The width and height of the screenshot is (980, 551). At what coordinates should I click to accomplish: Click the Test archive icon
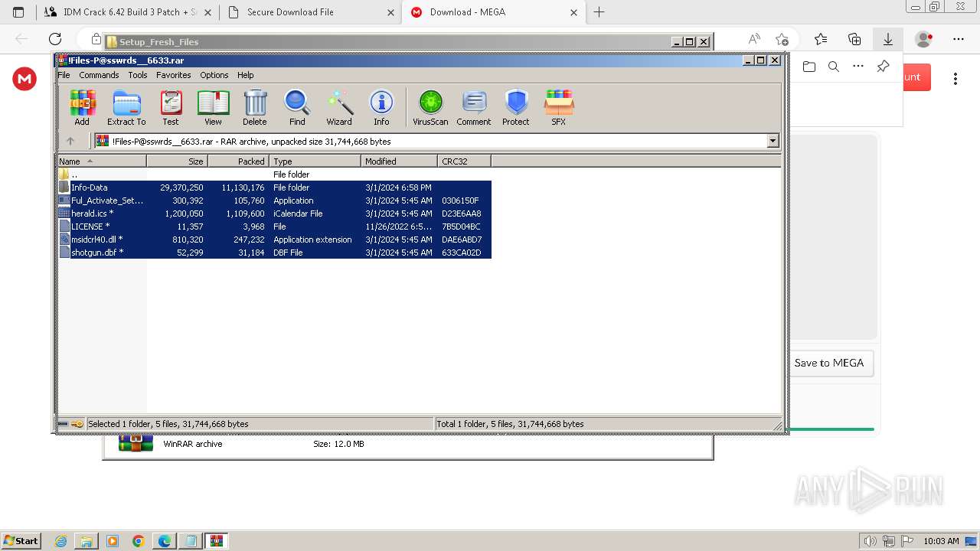click(171, 107)
